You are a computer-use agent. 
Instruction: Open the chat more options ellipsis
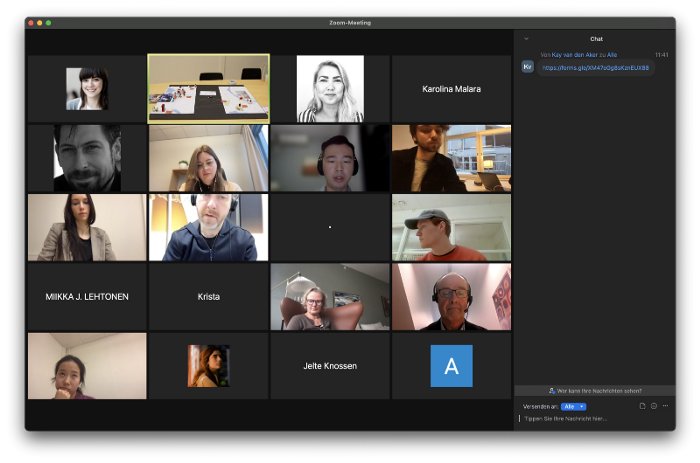tap(665, 406)
